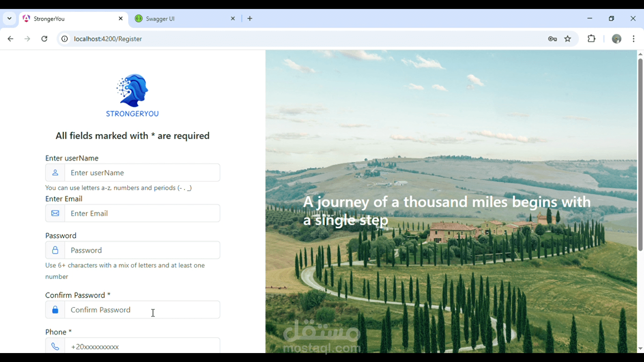
Task: Click the 'Phone *' label
Action: click(x=58, y=332)
